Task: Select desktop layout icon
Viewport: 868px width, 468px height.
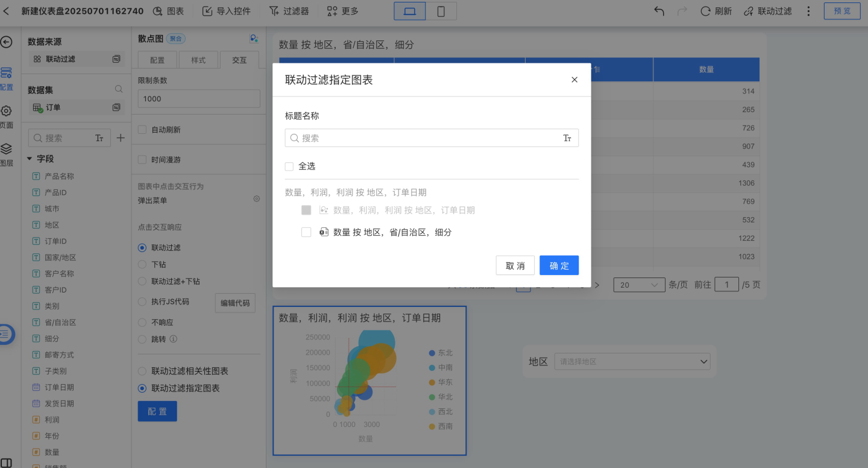Action: pyautogui.click(x=410, y=11)
